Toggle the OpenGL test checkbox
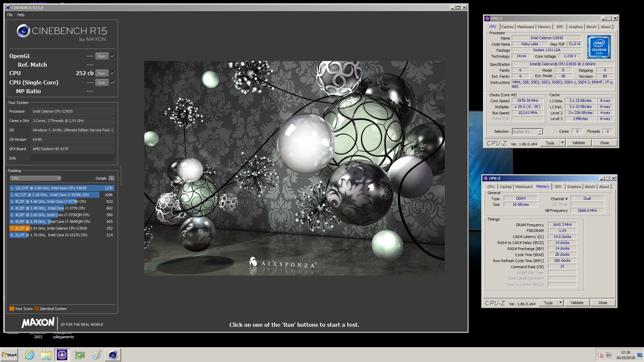Screen dimensions: 644x362 pyautogui.click(x=113, y=56)
